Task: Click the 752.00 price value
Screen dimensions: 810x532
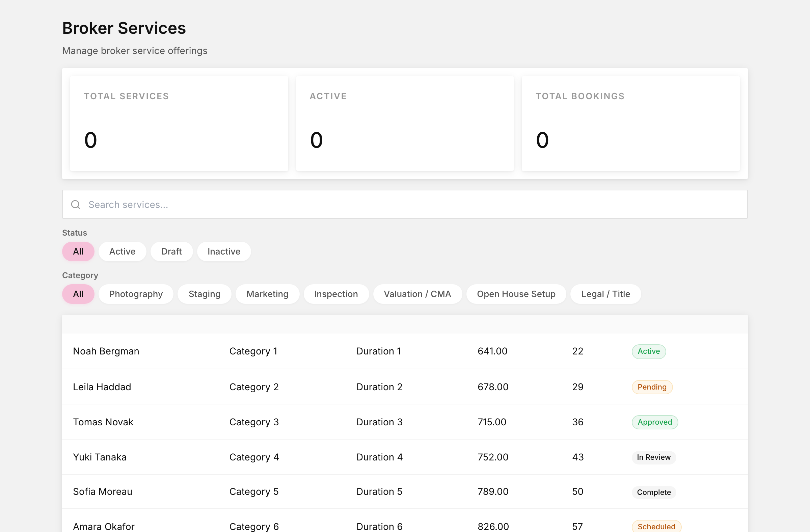Action: [493, 457]
